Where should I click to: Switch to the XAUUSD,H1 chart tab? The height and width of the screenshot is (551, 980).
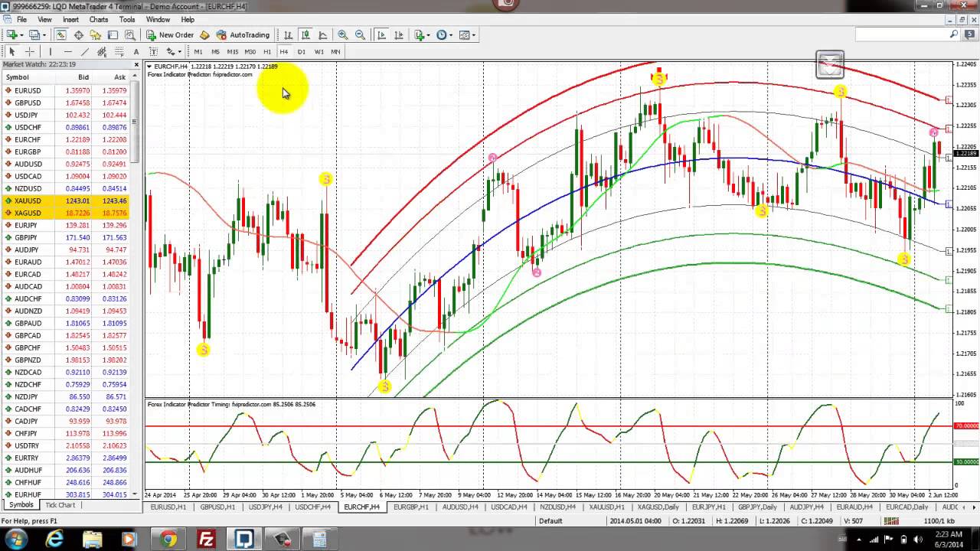point(606,507)
